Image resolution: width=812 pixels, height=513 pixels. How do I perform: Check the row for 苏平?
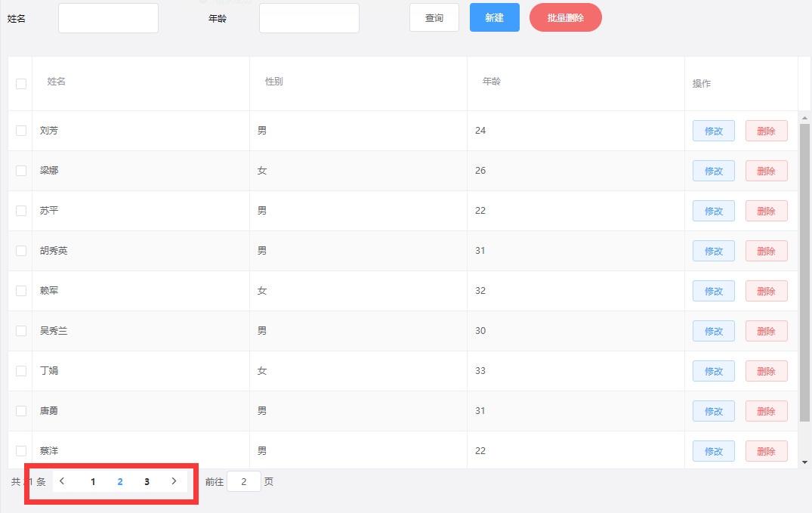click(x=21, y=210)
